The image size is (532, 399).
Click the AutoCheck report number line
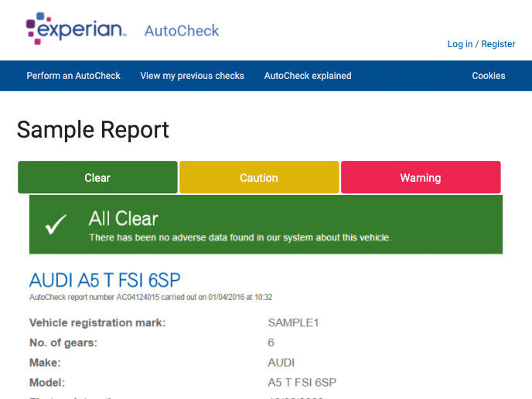[150, 297]
